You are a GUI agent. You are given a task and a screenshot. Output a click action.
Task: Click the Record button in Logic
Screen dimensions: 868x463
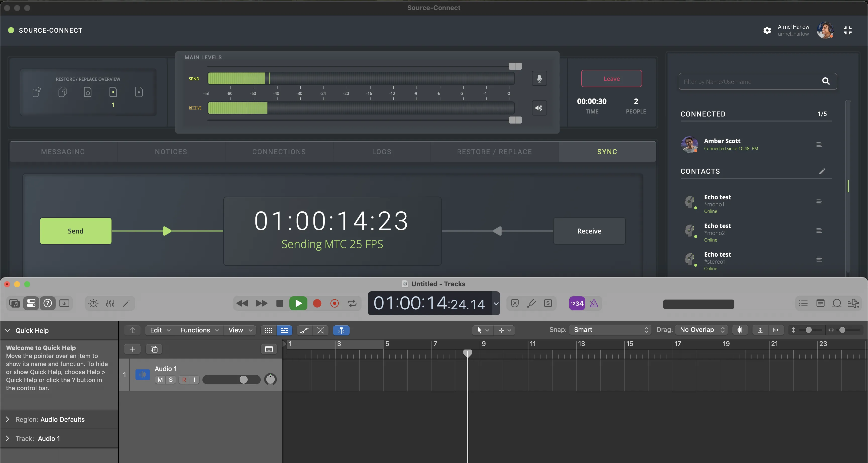point(317,303)
